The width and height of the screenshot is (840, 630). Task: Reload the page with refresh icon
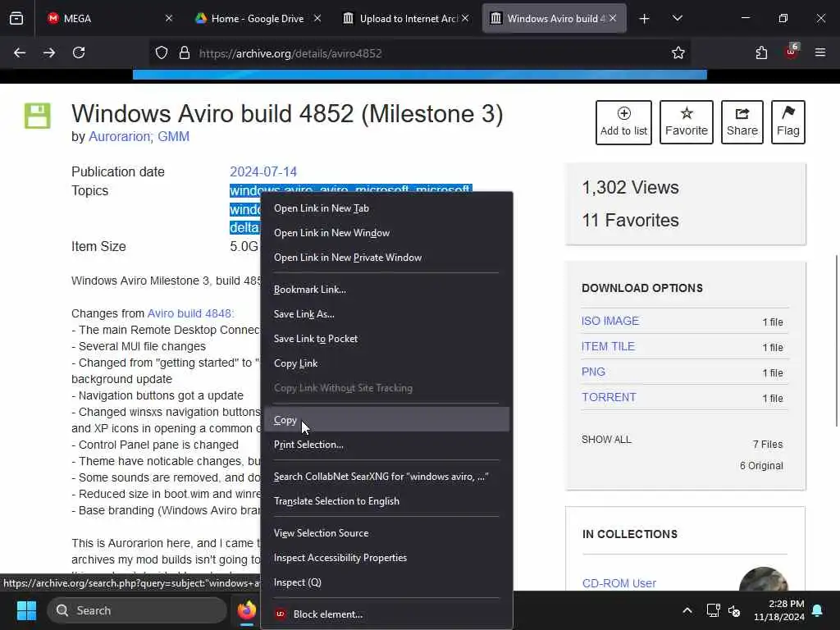(79, 52)
